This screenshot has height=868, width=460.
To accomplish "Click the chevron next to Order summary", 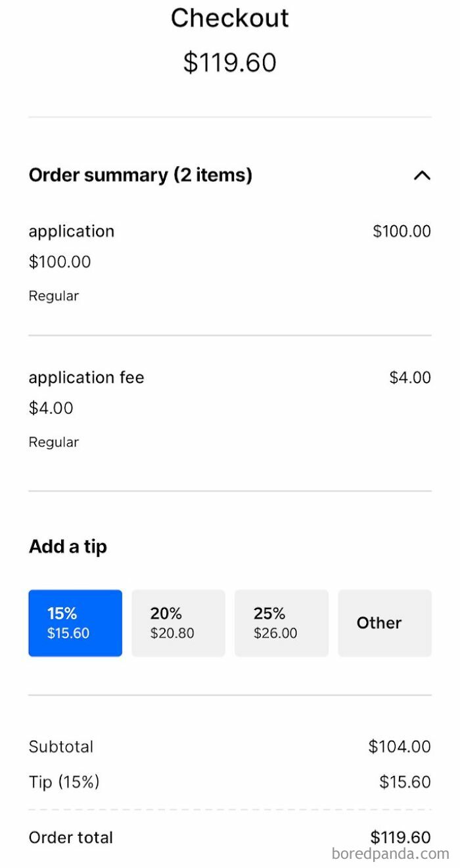I will [423, 175].
